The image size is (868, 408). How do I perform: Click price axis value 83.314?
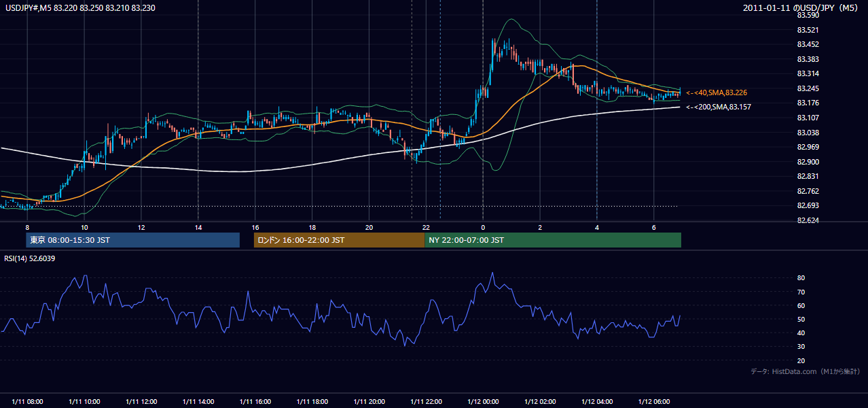808,73
